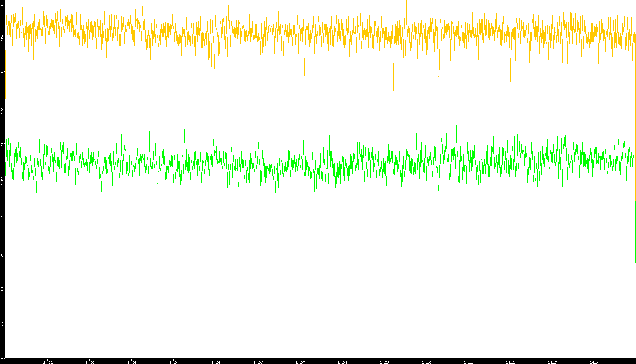Select the 14:11 time axis label
Viewport: 636px width, 364px height.
468,362
